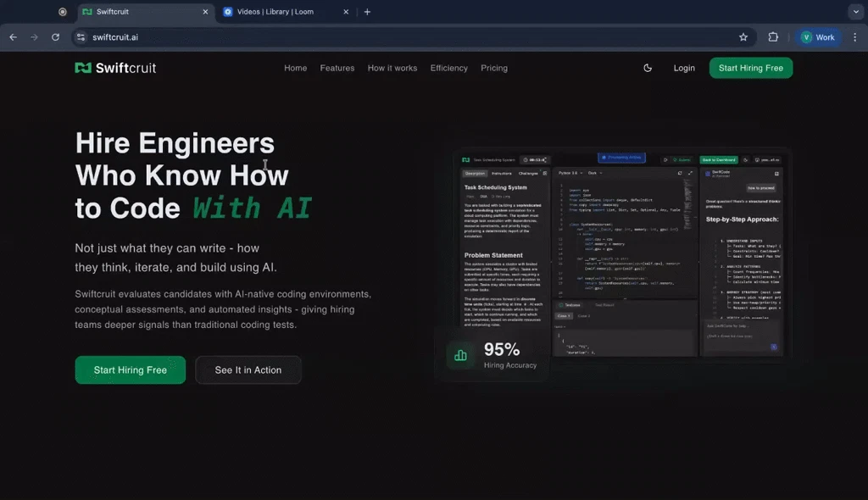Close the Loom videos tab
The image size is (868, 500).
346,12
